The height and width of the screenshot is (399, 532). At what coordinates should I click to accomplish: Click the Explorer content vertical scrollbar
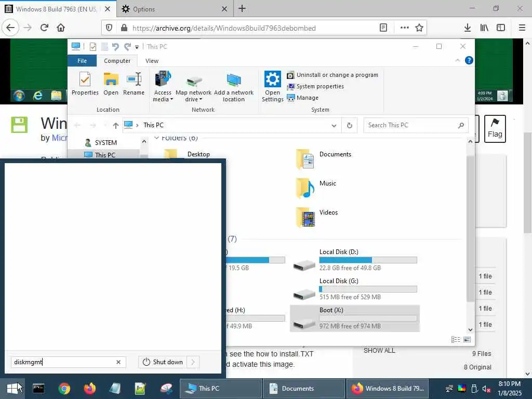pyautogui.click(x=470, y=229)
